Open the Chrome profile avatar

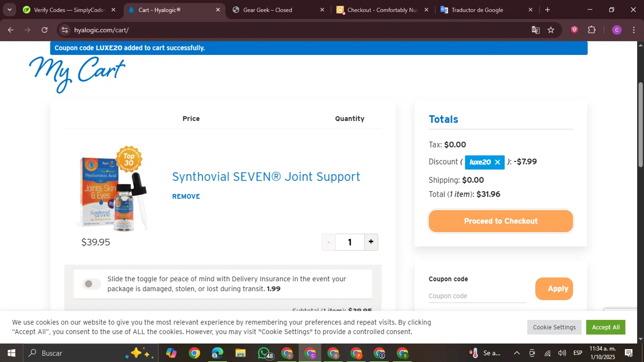coord(617,30)
